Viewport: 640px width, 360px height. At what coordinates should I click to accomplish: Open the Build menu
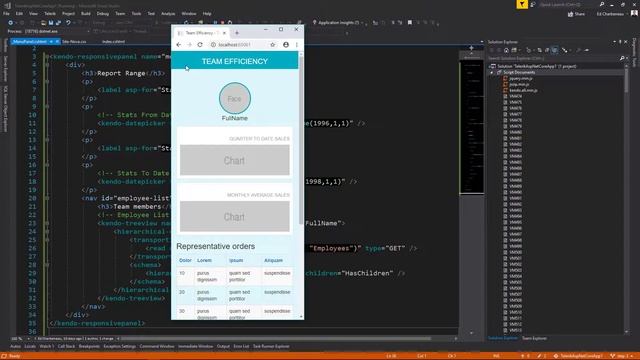point(86,13)
